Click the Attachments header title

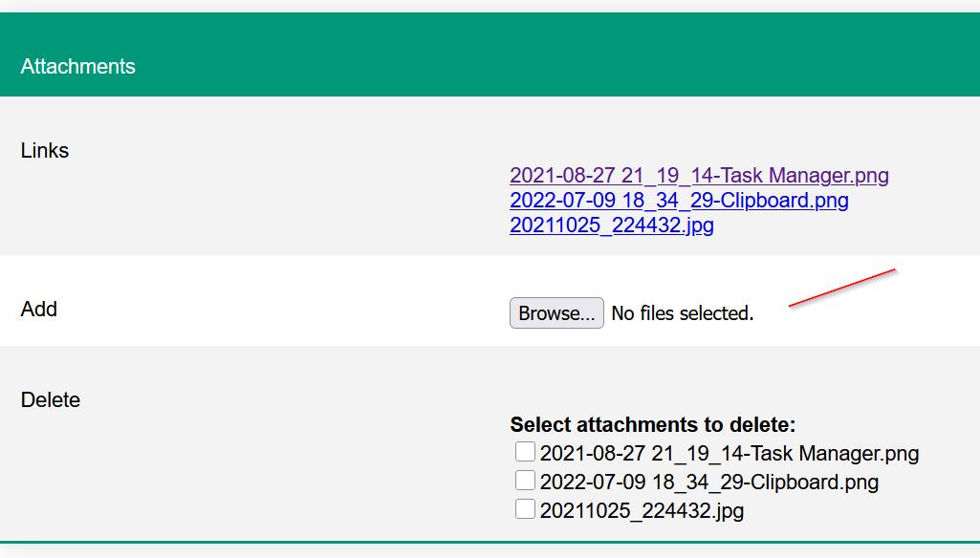pos(78,67)
